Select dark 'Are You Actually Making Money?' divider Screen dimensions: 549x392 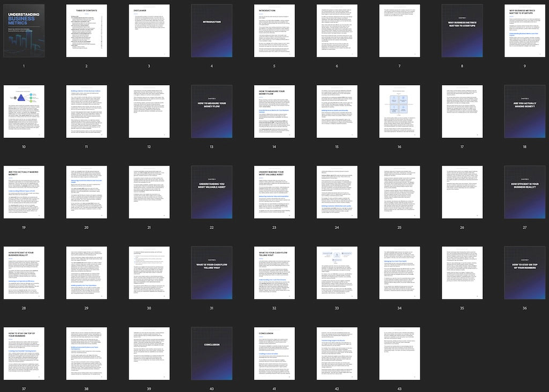pyautogui.click(x=524, y=111)
